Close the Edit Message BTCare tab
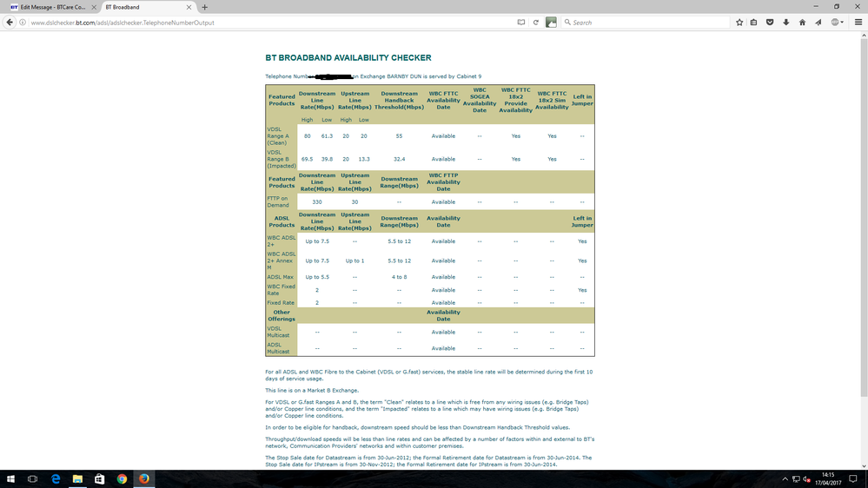 tap(94, 7)
